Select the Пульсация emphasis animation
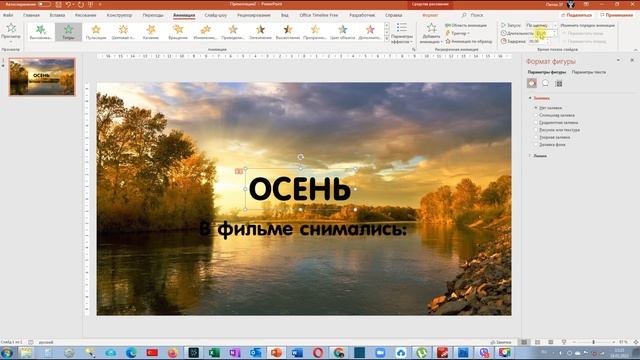640x360 pixels. [x=96, y=32]
